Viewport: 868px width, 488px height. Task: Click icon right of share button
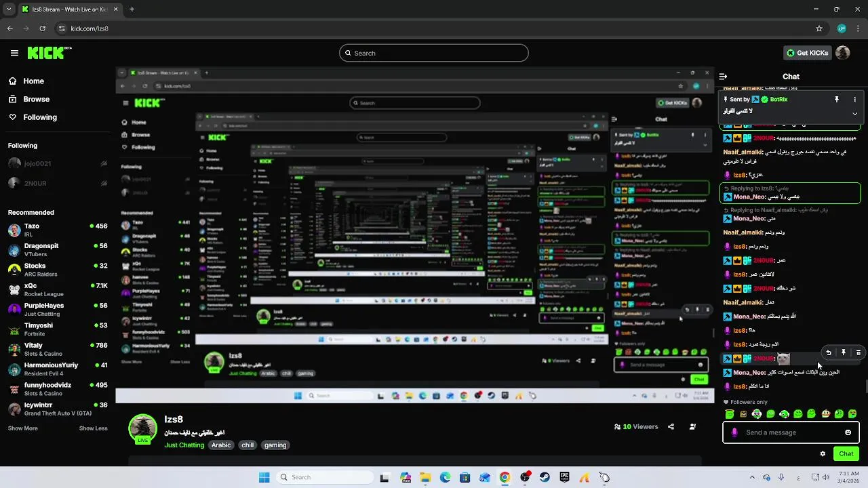(x=692, y=427)
